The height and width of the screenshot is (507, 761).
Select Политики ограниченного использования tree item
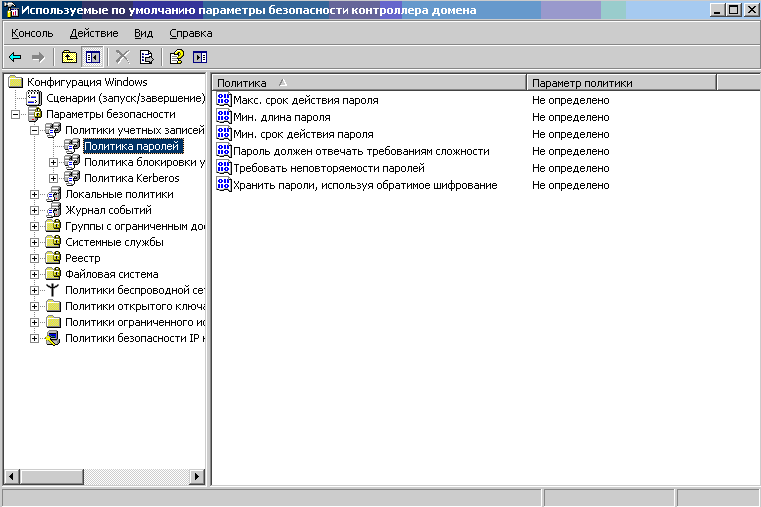click(134, 322)
